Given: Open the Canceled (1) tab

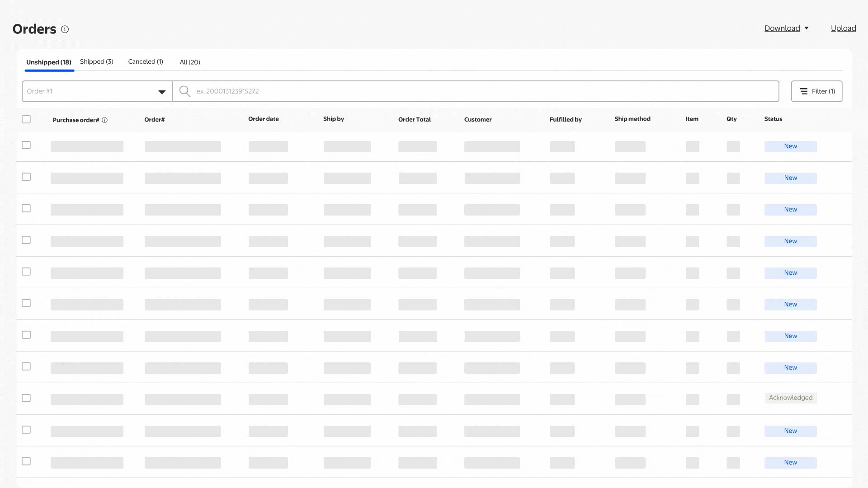Looking at the screenshot, I should 145,61.
